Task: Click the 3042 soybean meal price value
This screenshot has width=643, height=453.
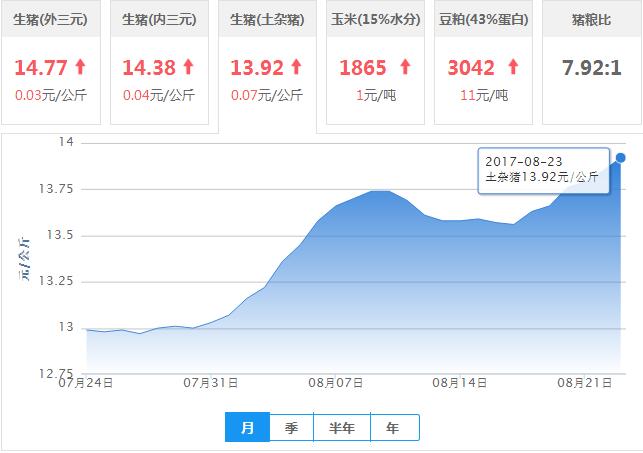Action: click(471, 68)
